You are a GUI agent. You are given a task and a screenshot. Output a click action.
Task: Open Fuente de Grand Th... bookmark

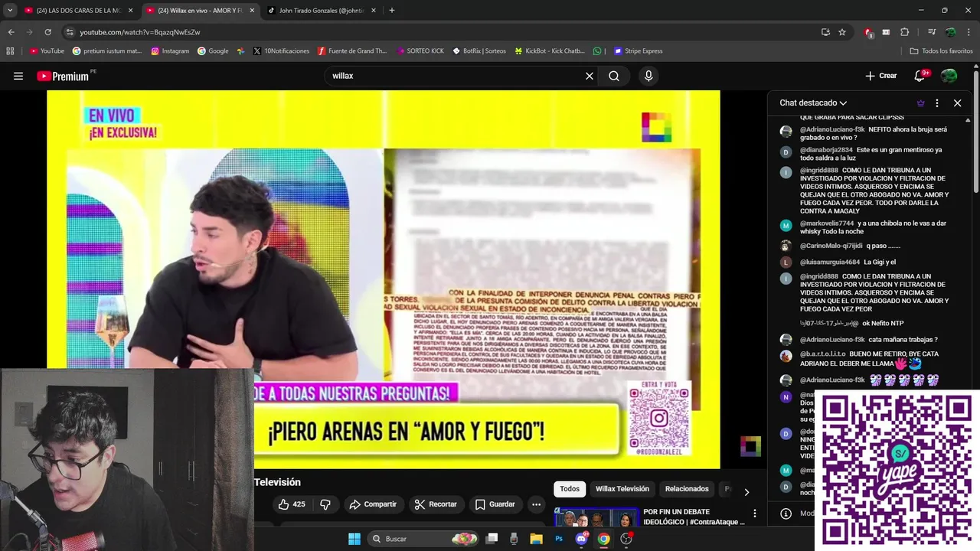[352, 51]
